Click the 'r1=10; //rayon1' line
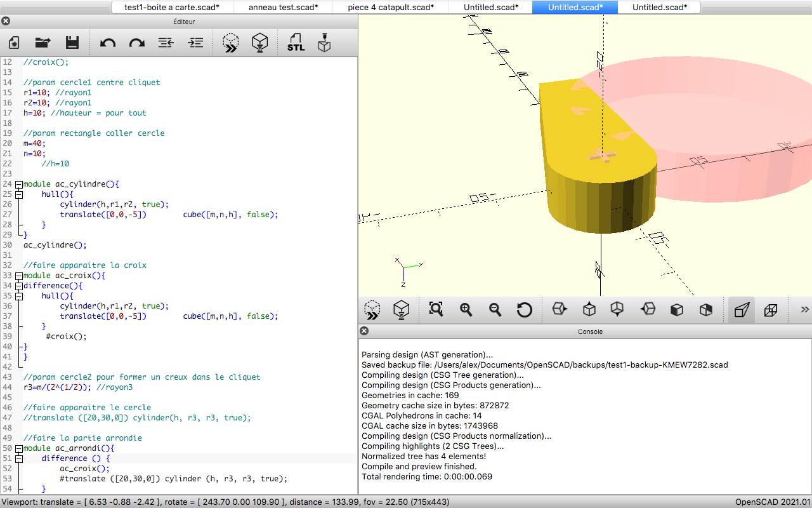The image size is (812, 508). pos(58,93)
